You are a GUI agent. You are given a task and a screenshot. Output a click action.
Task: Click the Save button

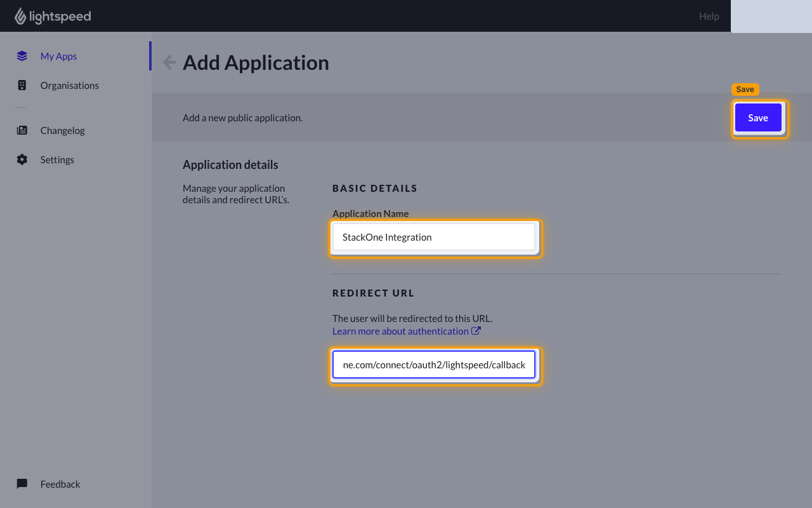[758, 117]
